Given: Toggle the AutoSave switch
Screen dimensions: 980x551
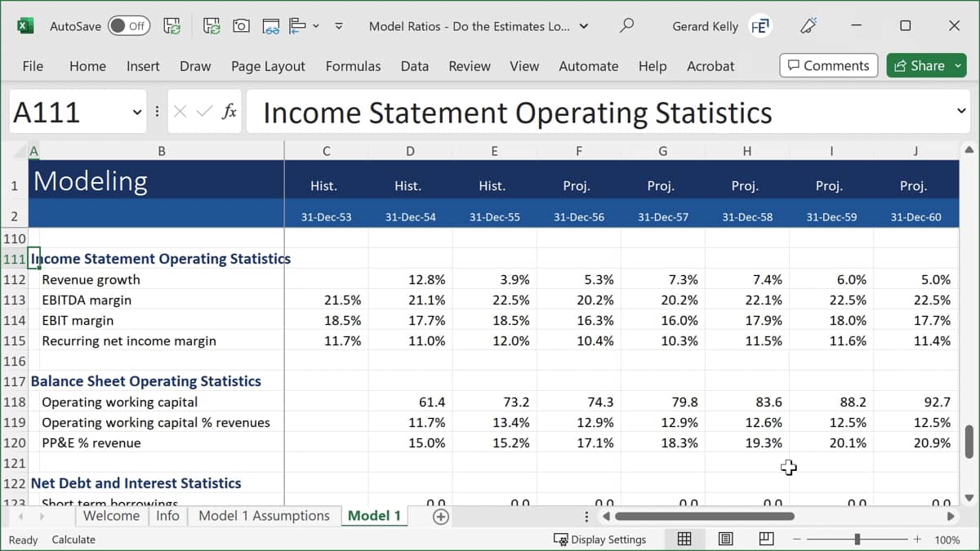Looking at the screenshot, I should click(x=127, y=26).
